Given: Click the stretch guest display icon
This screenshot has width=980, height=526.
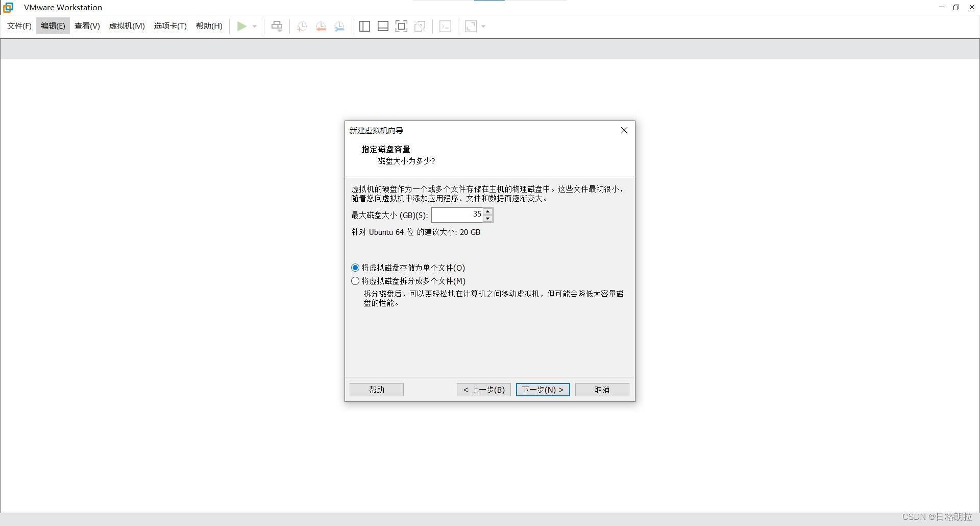Looking at the screenshot, I should (471, 26).
